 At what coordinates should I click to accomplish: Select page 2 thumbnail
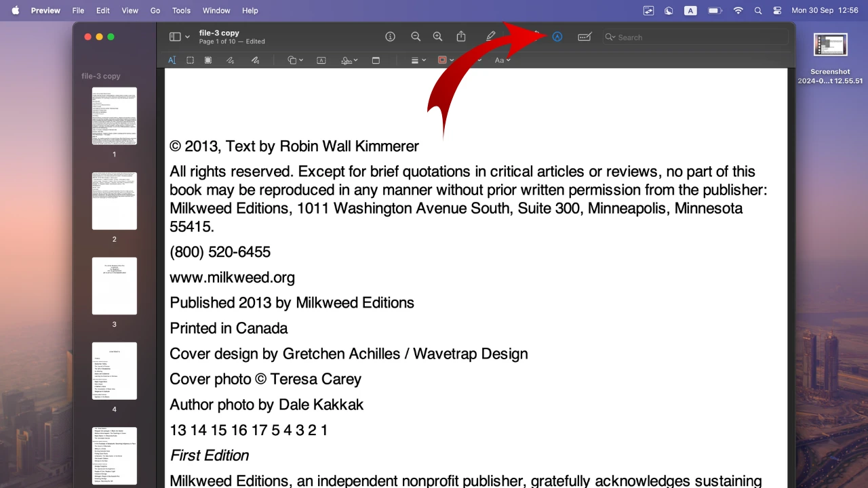114,201
